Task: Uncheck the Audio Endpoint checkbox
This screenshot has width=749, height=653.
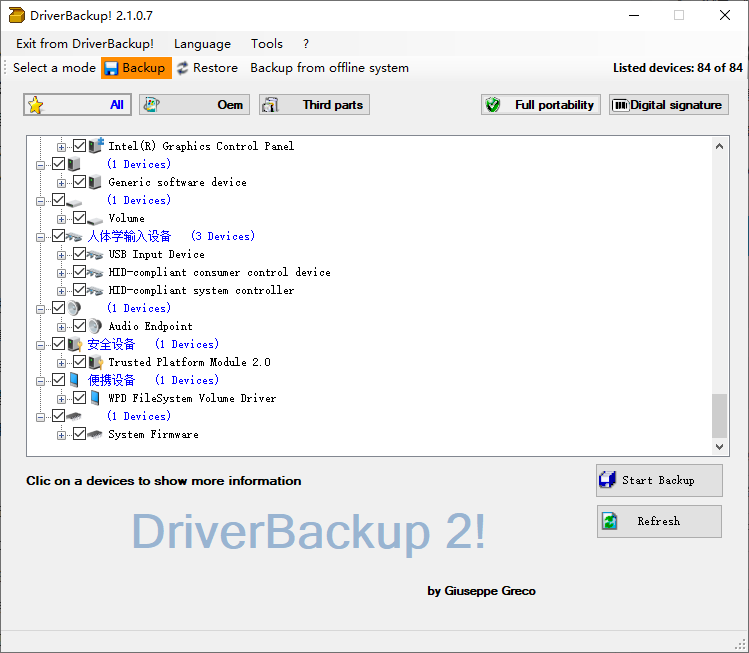Action: click(79, 326)
